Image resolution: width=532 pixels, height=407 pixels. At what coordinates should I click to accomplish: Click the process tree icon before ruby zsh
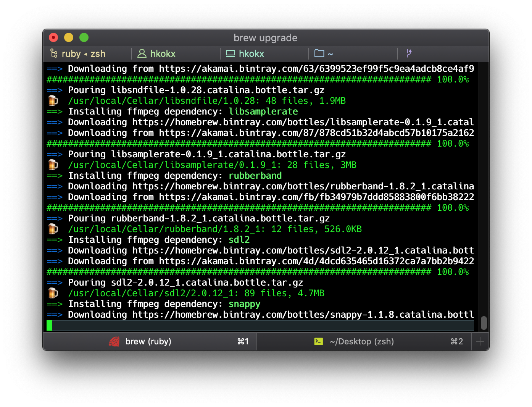pyautogui.click(x=53, y=53)
